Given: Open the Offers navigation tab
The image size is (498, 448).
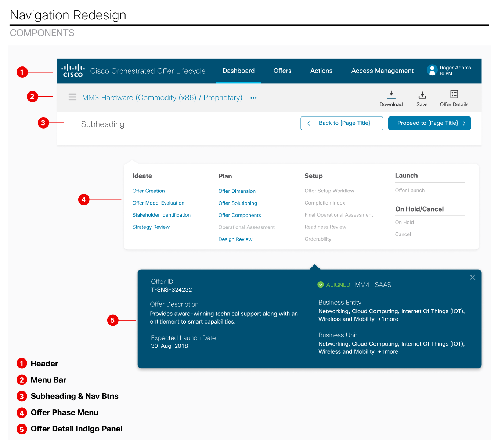Looking at the screenshot, I should tap(282, 71).
